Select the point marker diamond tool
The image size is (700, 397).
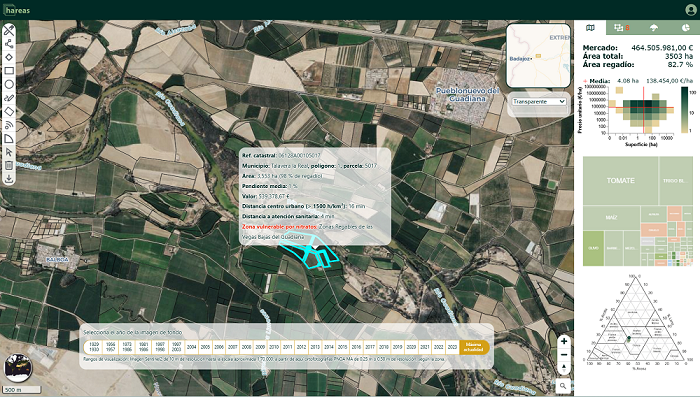pyautogui.click(x=9, y=57)
